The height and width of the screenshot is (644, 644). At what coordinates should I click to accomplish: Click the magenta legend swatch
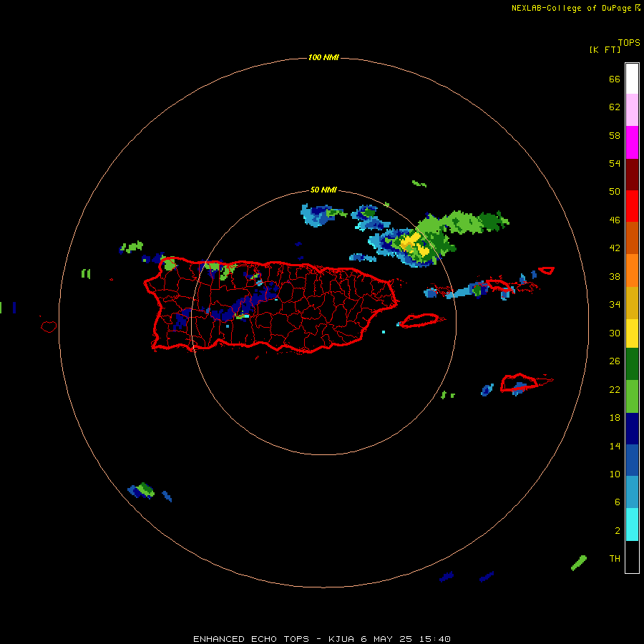coord(632,142)
